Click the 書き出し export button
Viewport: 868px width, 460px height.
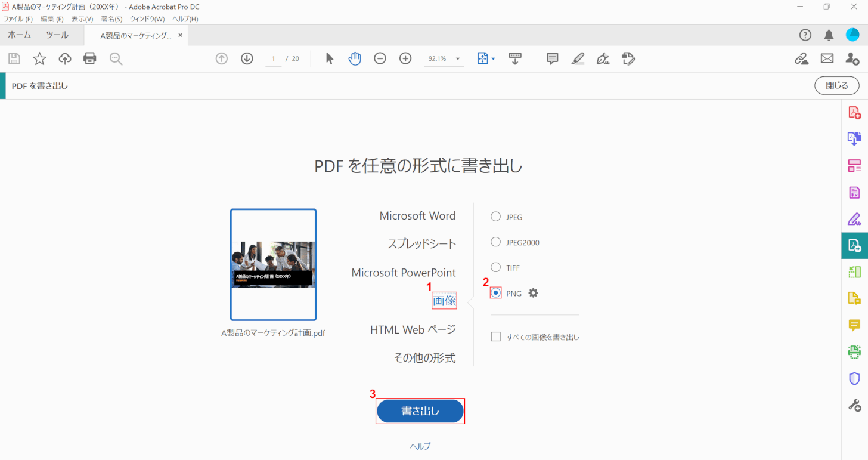[x=420, y=411]
